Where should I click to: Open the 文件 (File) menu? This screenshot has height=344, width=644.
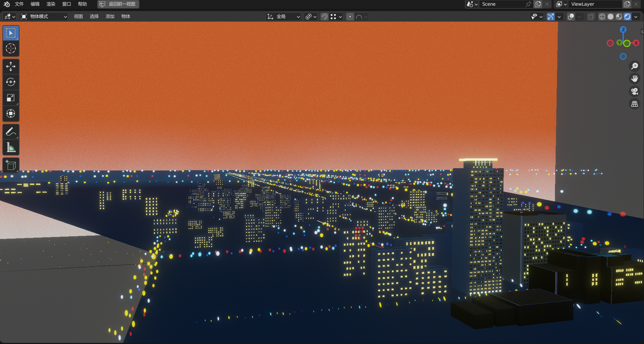pos(20,4)
